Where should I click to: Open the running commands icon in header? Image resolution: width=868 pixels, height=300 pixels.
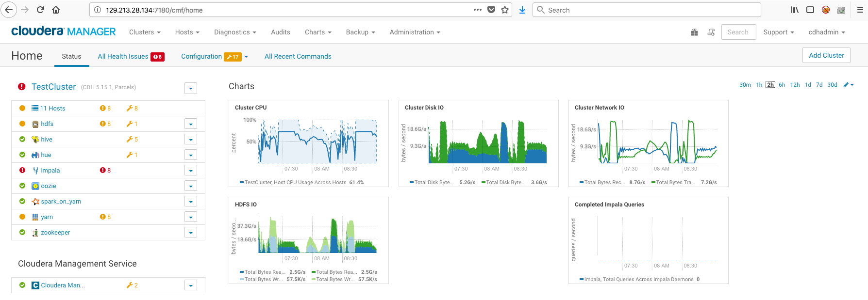(711, 32)
